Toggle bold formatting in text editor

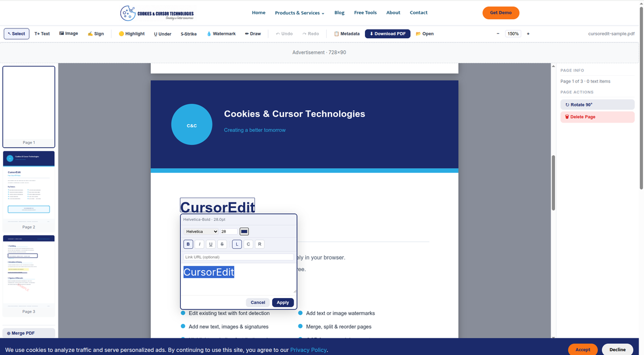188,244
